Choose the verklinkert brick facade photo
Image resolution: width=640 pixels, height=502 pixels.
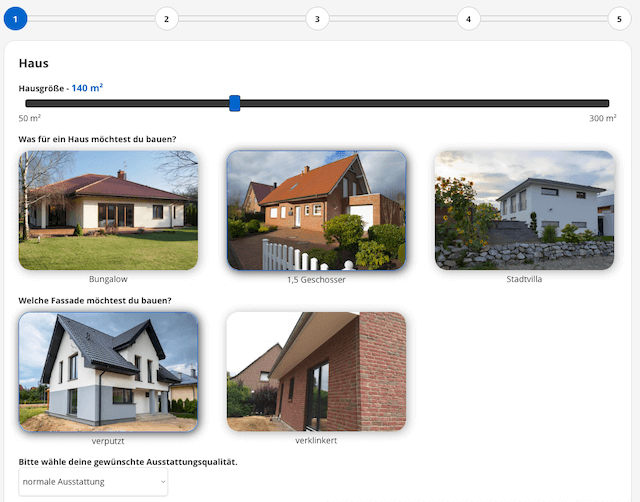pyautogui.click(x=316, y=371)
